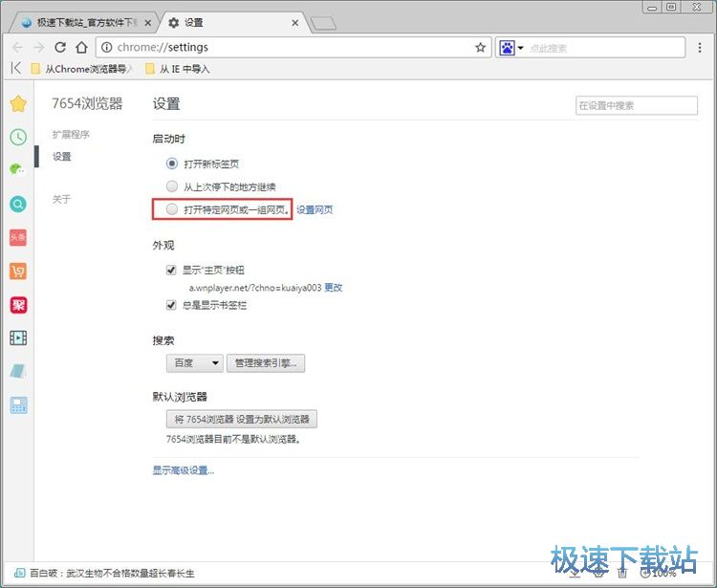Click the 7654浏览器 heading text
Image resolution: width=717 pixels, height=588 pixels.
click(x=87, y=104)
